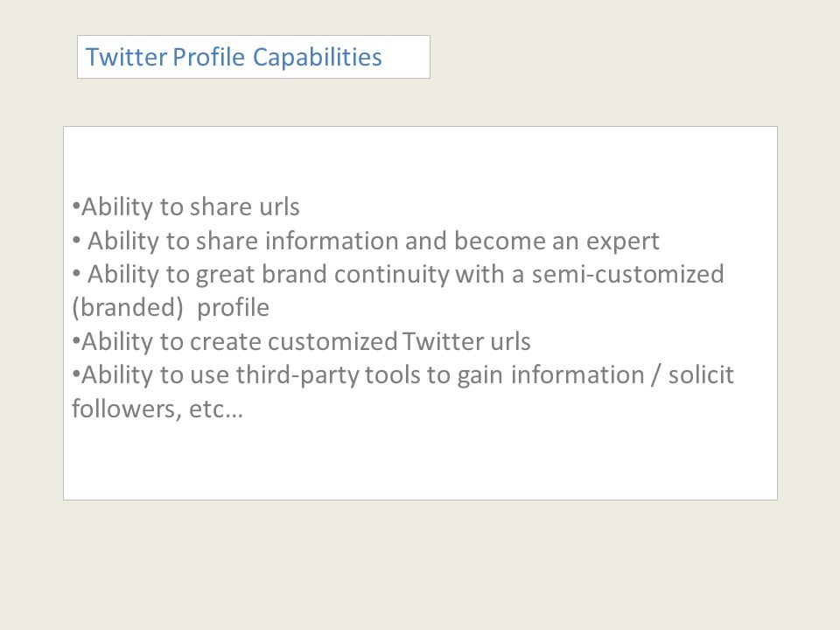Select the become an expert bullet line
This screenshot has height=630, width=840.
(366, 241)
